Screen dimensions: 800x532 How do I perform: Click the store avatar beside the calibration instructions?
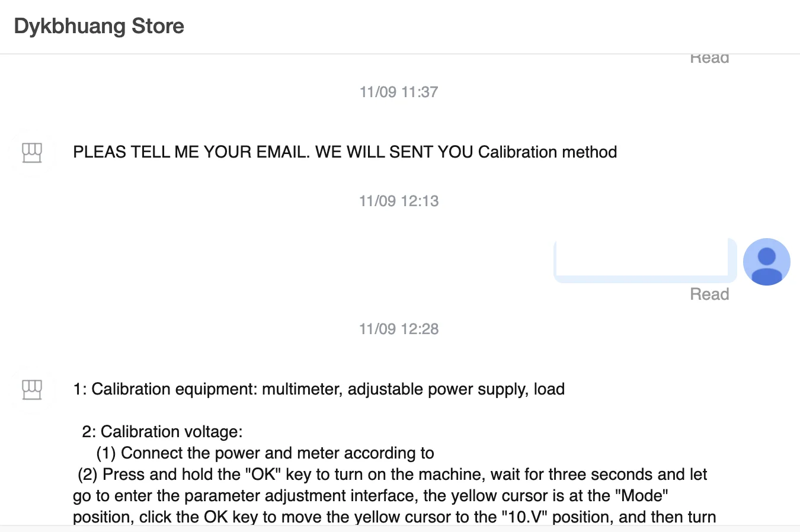[x=32, y=389]
